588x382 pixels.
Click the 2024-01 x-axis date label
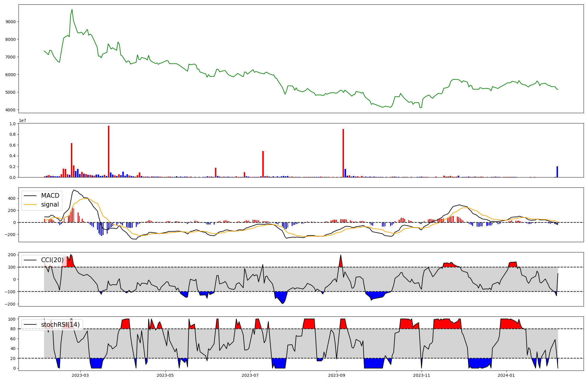coord(507,375)
